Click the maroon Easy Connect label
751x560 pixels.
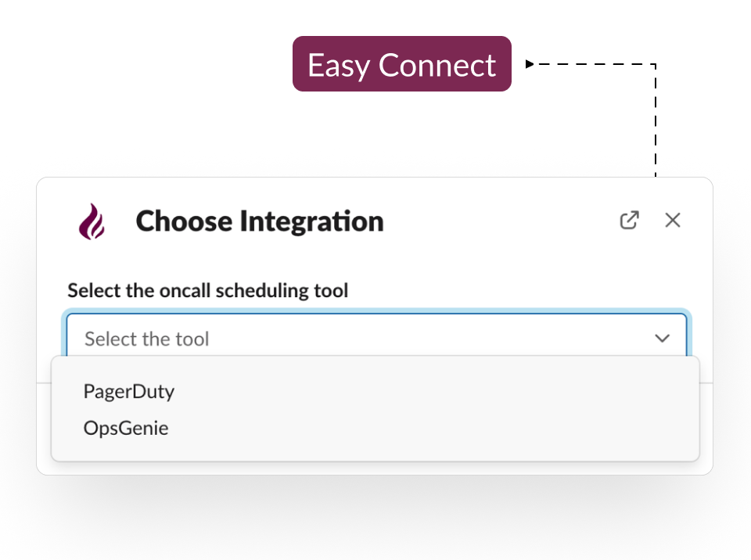tap(402, 65)
